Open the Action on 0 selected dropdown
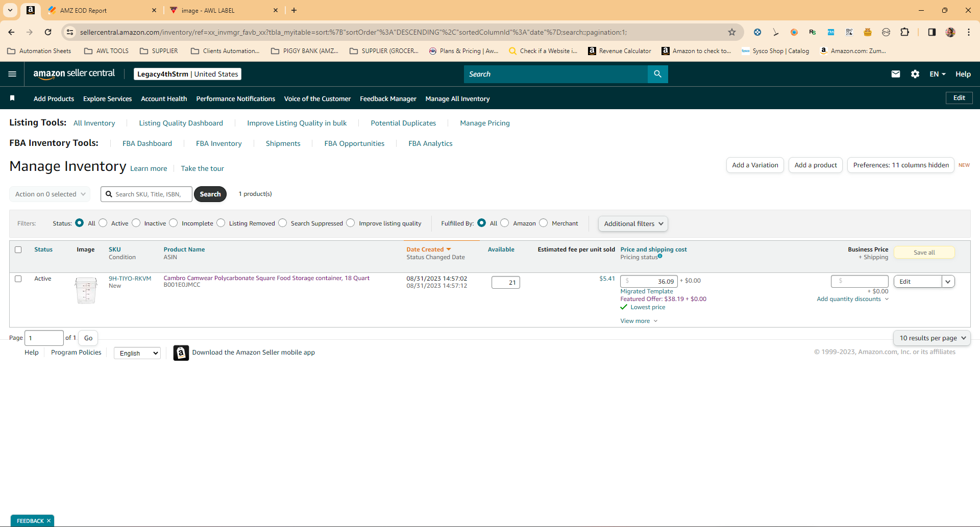The image size is (980, 527). tap(50, 194)
